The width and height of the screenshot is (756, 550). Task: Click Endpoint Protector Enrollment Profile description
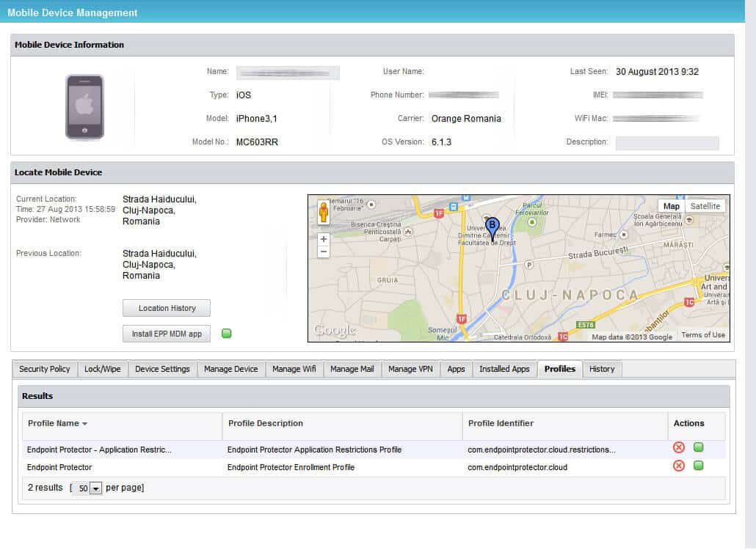(x=291, y=468)
